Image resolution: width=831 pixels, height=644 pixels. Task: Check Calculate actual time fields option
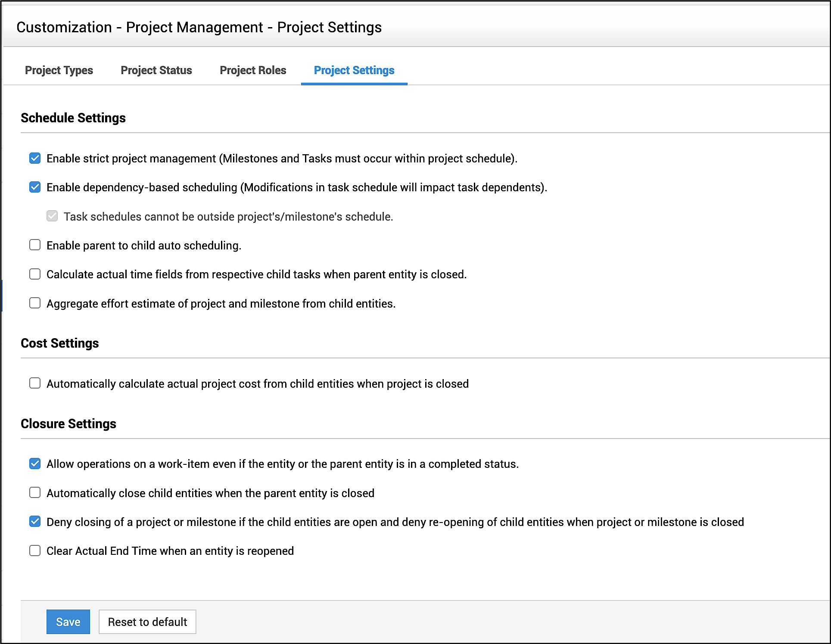(35, 274)
